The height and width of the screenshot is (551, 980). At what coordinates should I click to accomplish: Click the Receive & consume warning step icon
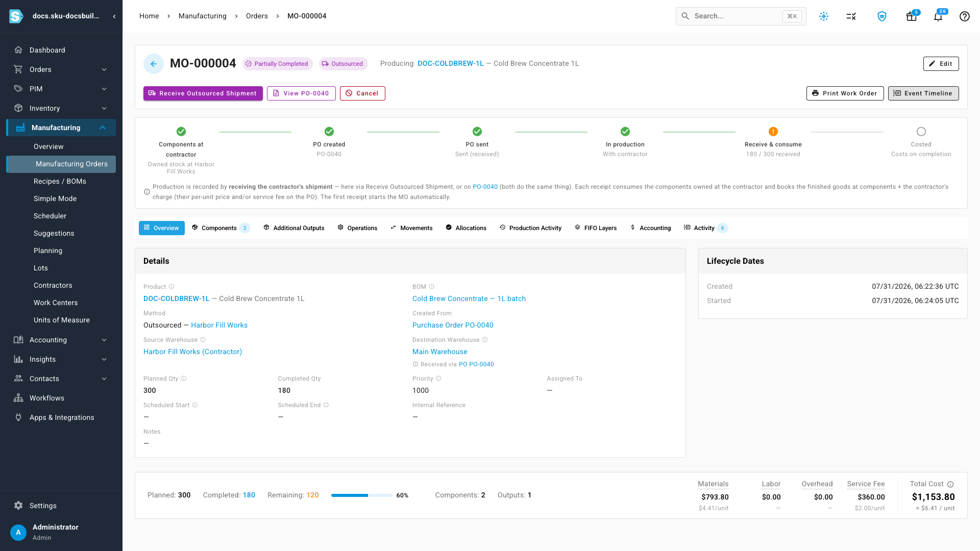tap(773, 132)
